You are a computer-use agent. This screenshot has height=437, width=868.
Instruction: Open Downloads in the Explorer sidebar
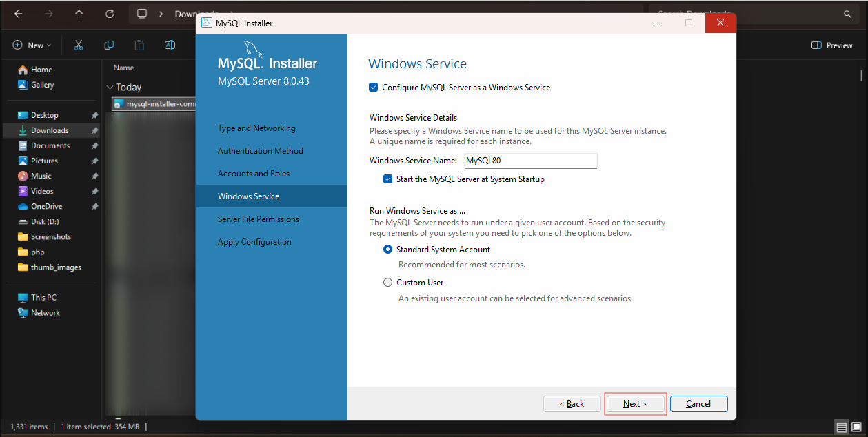pos(51,130)
